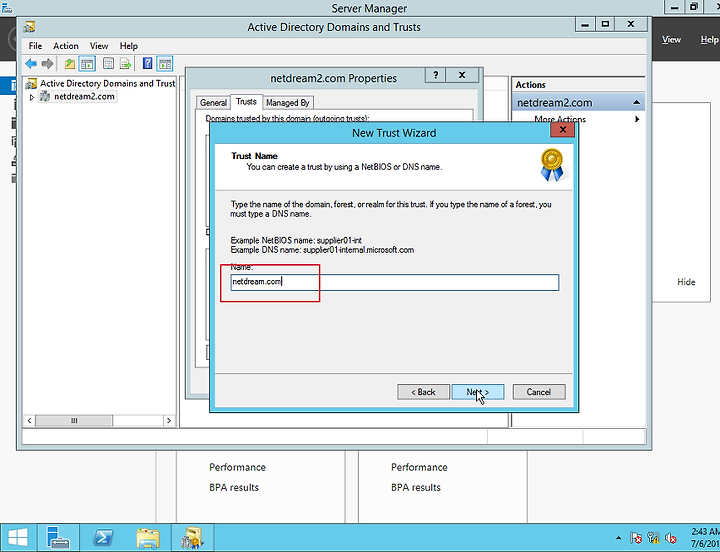
Task: Open the View menu in Domains and Trusts
Action: tap(99, 46)
